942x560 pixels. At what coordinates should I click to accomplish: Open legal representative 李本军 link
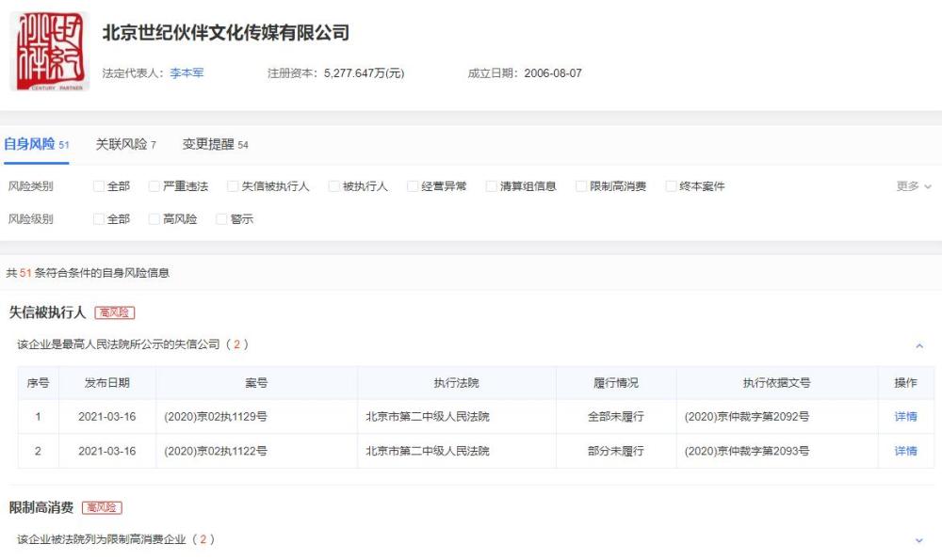[187, 73]
